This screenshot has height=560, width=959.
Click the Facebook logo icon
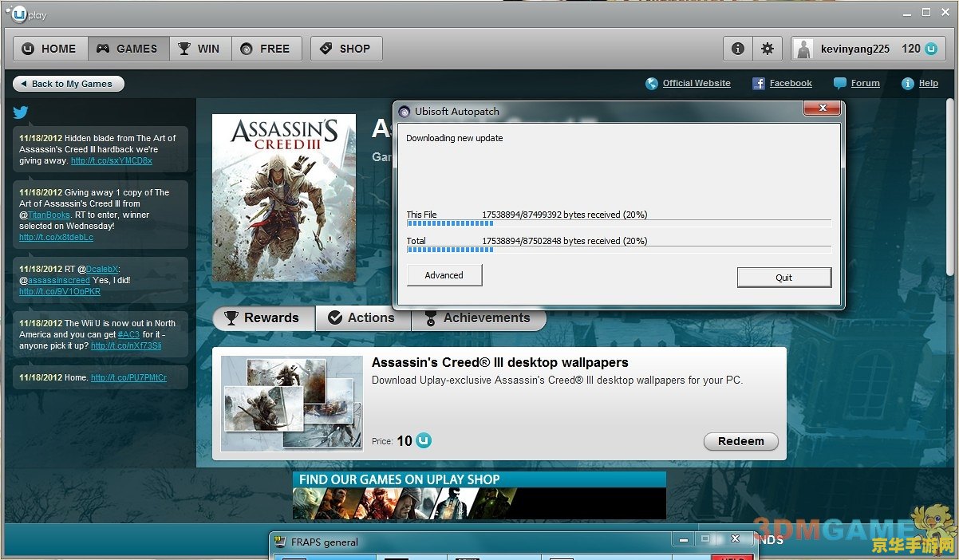point(759,84)
